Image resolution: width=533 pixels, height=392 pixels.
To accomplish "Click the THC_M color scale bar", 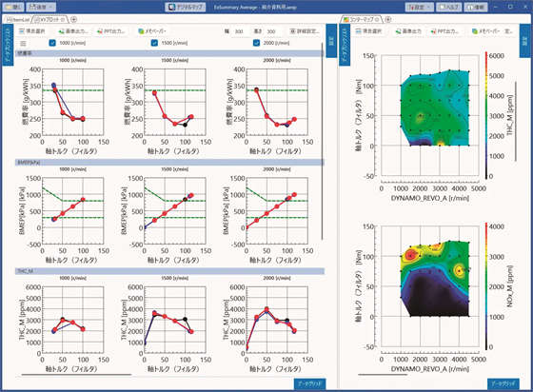I will click(486, 115).
